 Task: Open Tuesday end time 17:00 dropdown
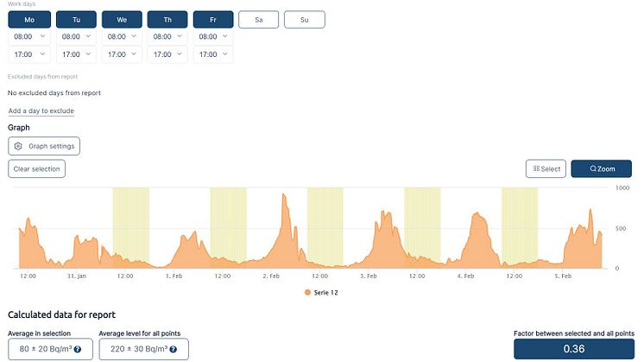point(75,55)
